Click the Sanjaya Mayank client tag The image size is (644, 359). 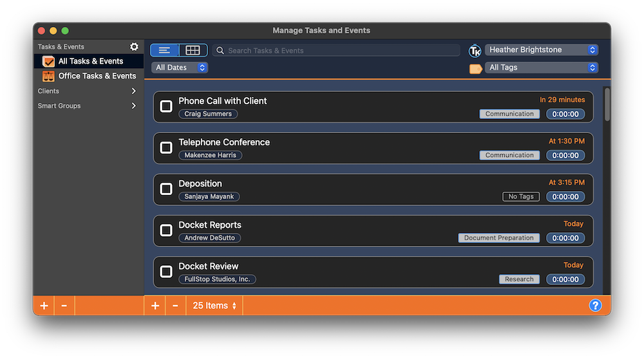209,196
